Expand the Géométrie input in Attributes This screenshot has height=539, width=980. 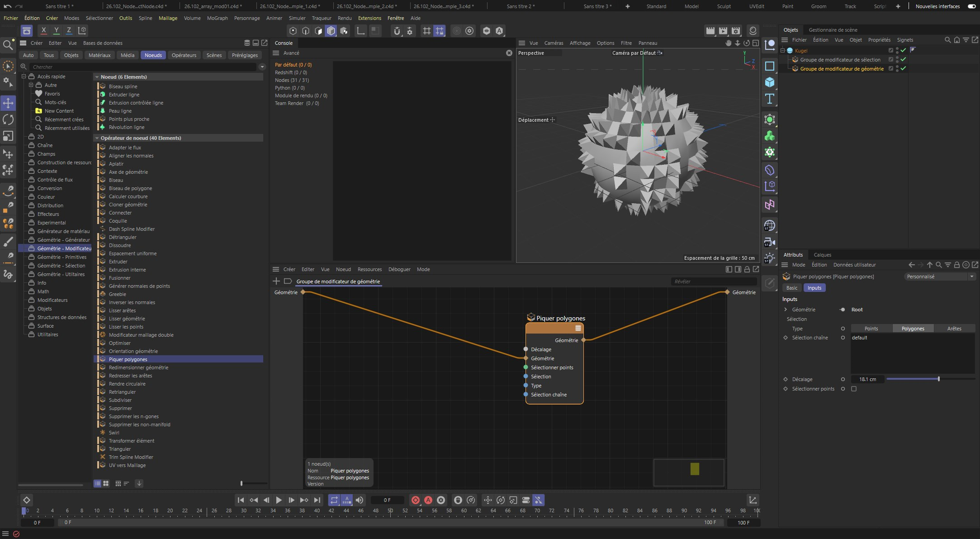tap(786, 310)
